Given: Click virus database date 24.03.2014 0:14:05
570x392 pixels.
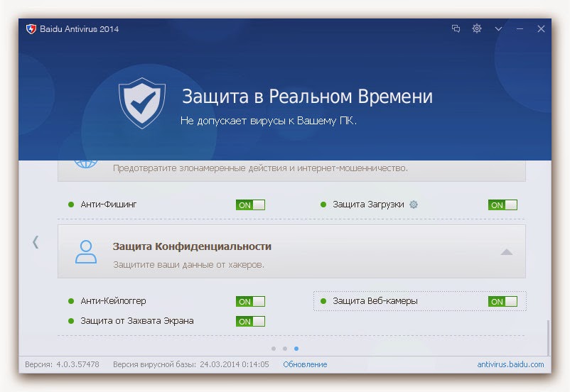Looking at the screenshot, I should pos(235,364).
